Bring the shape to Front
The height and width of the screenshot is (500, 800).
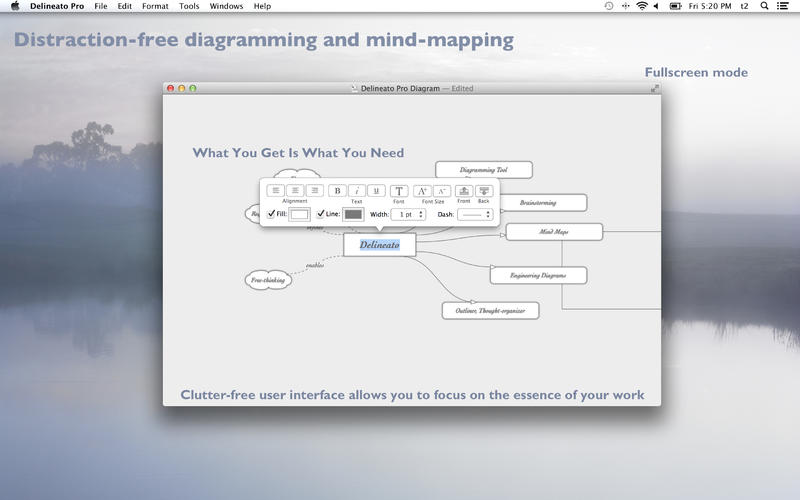[464, 190]
